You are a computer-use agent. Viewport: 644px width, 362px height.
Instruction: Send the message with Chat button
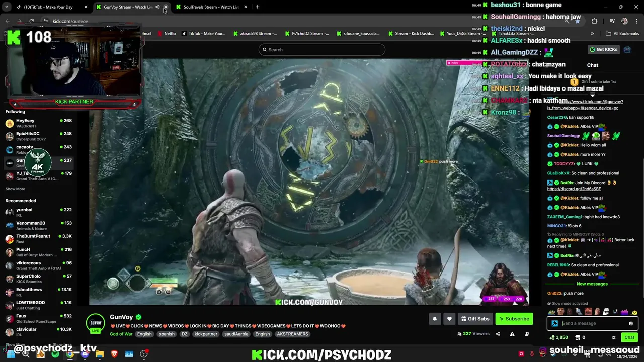(x=629, y=337)
